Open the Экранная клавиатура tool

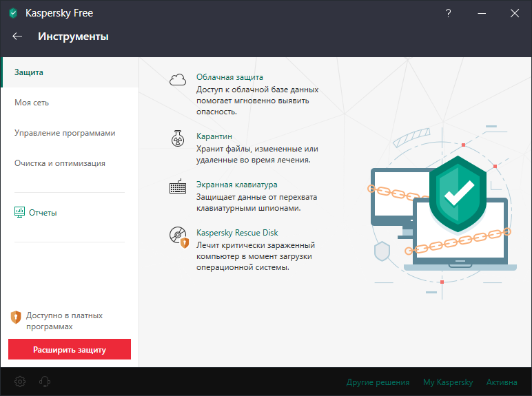236,185
